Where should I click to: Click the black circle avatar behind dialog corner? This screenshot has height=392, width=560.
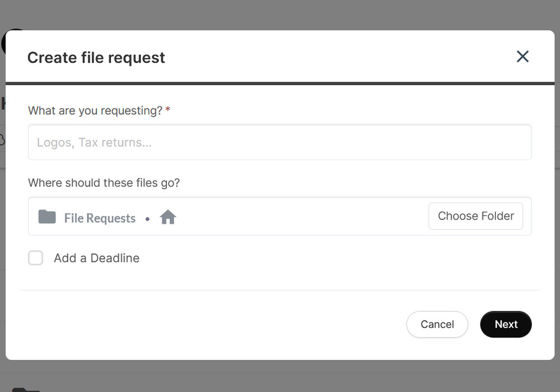3,42
